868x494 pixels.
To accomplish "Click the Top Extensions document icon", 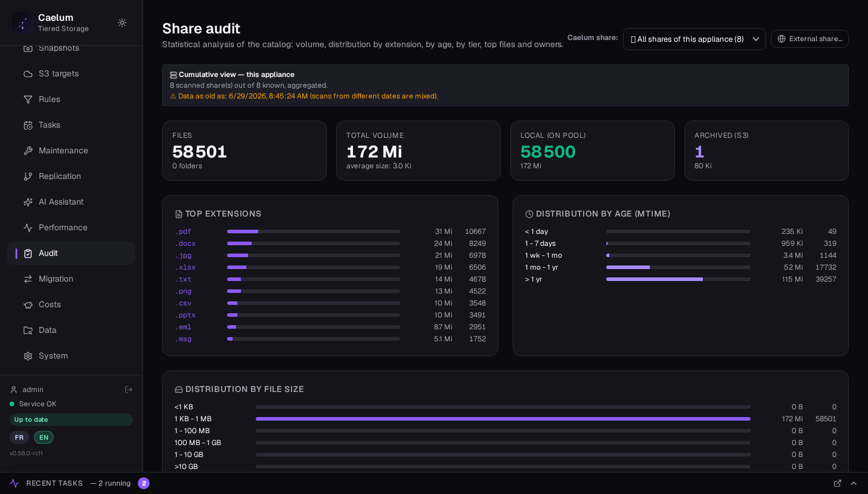I will tap(179, 214).
